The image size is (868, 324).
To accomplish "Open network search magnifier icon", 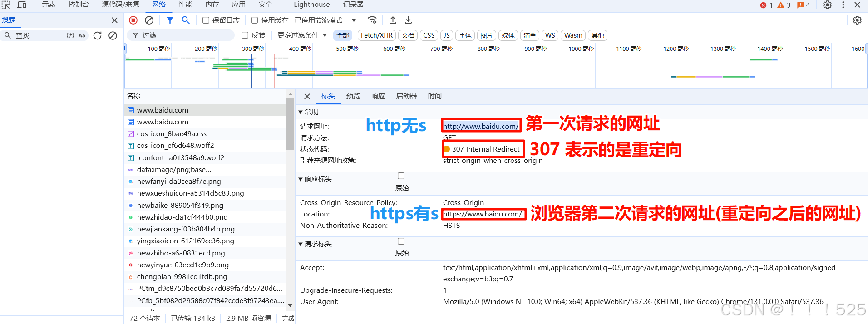I will tap(186, 20).
